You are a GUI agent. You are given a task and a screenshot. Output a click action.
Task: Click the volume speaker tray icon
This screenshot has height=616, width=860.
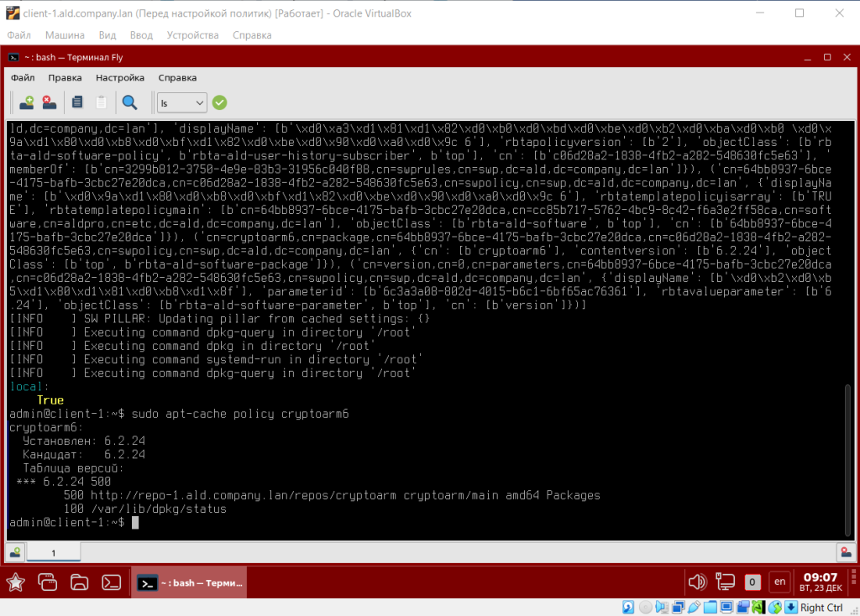[696, 582]
